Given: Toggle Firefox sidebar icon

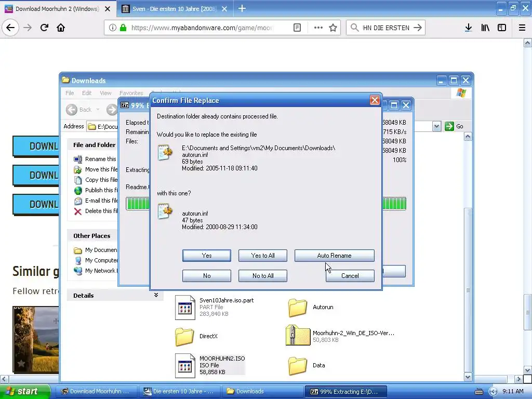Looking at the screenshot, I should tap(502, 28).
